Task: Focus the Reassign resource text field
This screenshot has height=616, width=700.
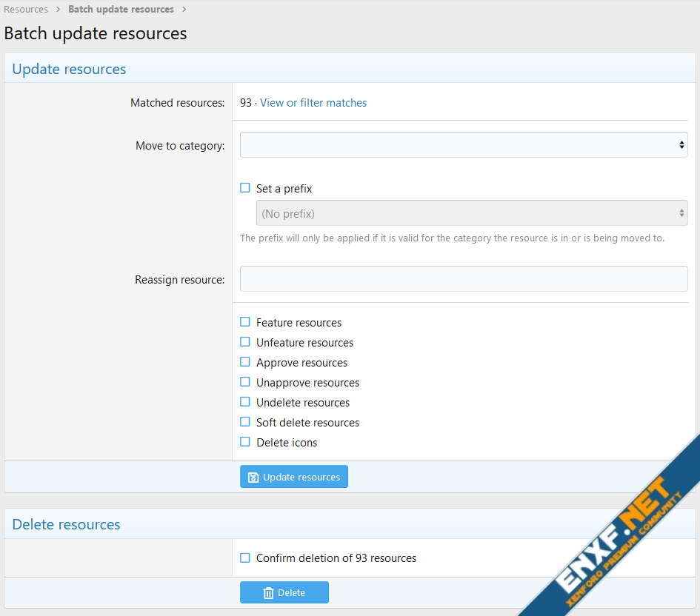Action: (x=464, y=279)
